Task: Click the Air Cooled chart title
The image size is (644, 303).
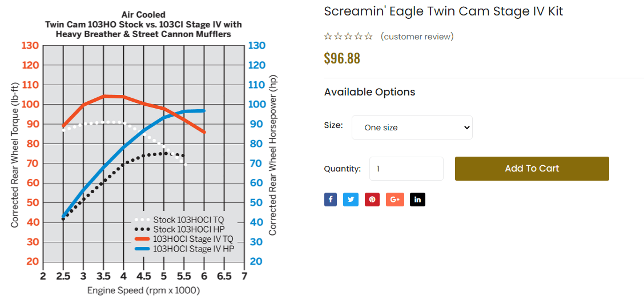Action: 143,15
